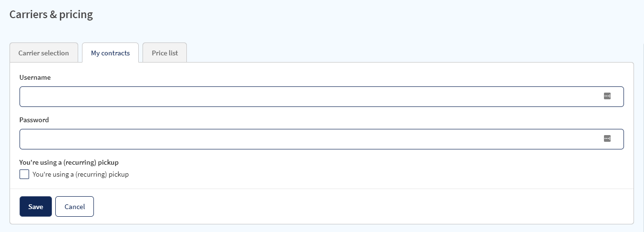The width and height of the screenshot is (644, 232).
Task: Click the Cancel button
Action: click(74, 207)
